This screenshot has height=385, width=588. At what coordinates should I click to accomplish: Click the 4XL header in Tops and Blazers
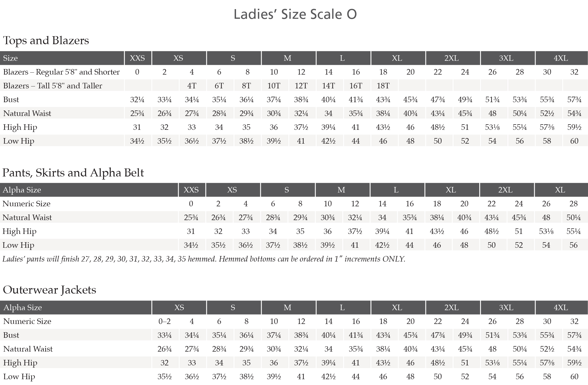click(x=561, y=58)
